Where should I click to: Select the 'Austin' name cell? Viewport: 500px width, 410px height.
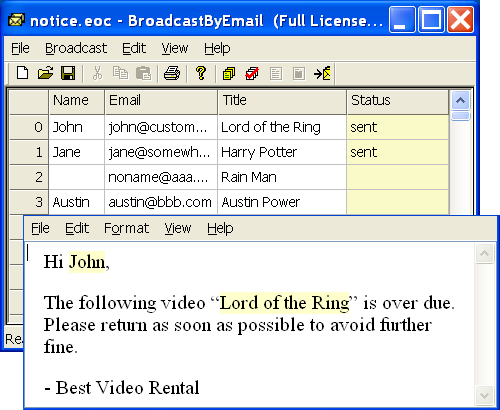(x=77, y=202)
